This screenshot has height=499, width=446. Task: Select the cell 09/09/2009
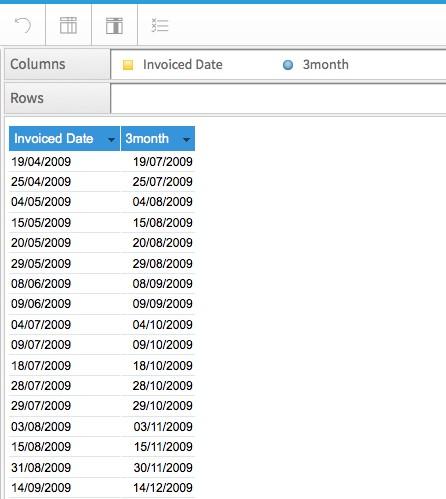[x=163, y=304]
